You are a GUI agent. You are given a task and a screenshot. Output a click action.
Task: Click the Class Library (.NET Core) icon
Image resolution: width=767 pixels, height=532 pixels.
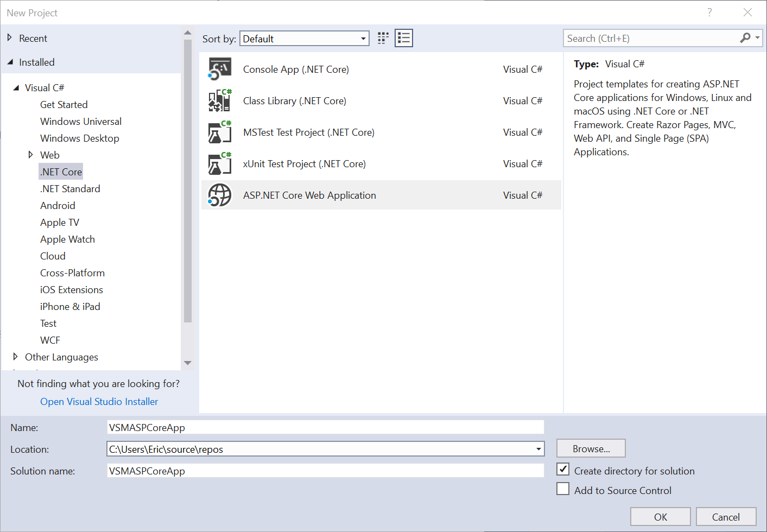point(220,101)
